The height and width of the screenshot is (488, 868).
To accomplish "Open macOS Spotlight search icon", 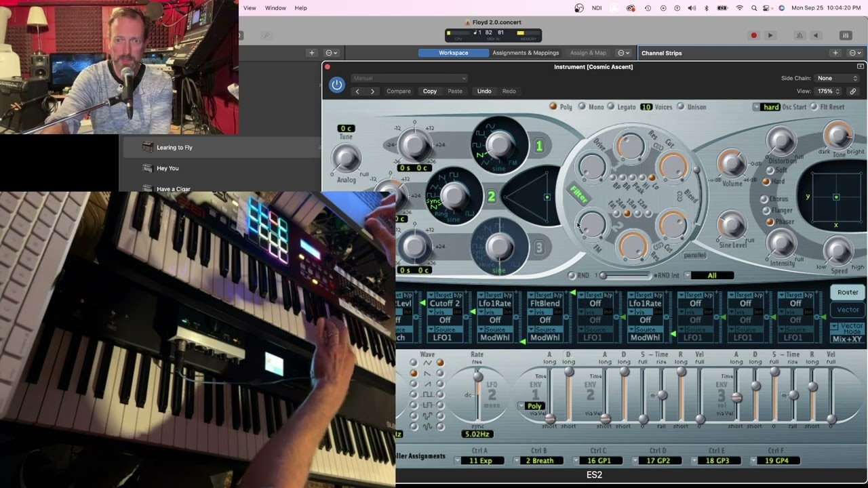I will click(x=755, y=8).
